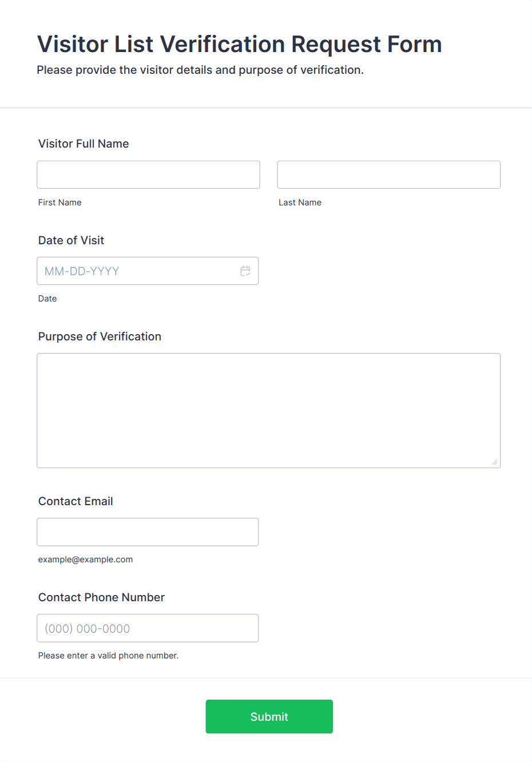This screenshot has height=762, width=532.
Task: Click the "Last Name" sublabel
Action: tap(300, 203)
